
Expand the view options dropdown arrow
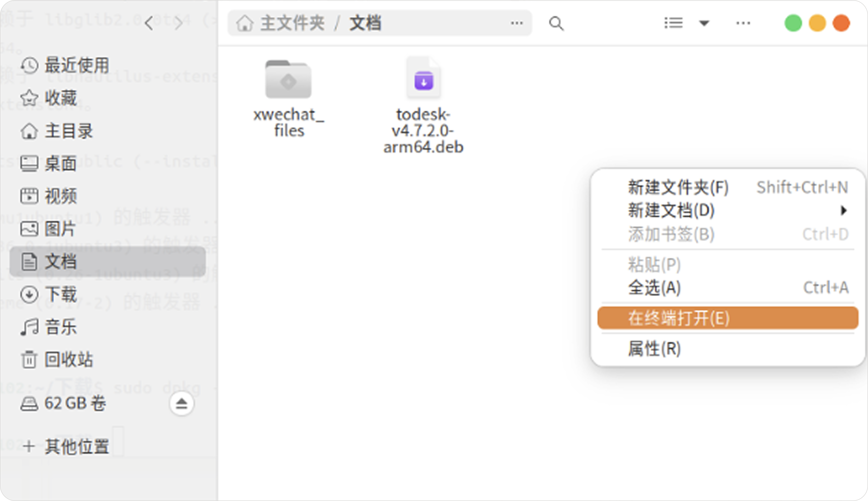click(x=704, y=23)
